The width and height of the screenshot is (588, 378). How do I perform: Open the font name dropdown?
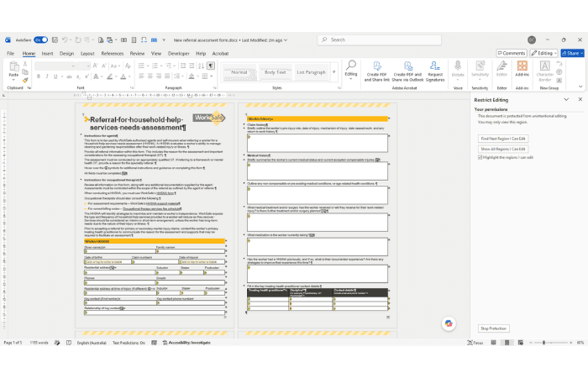point(73,66)
